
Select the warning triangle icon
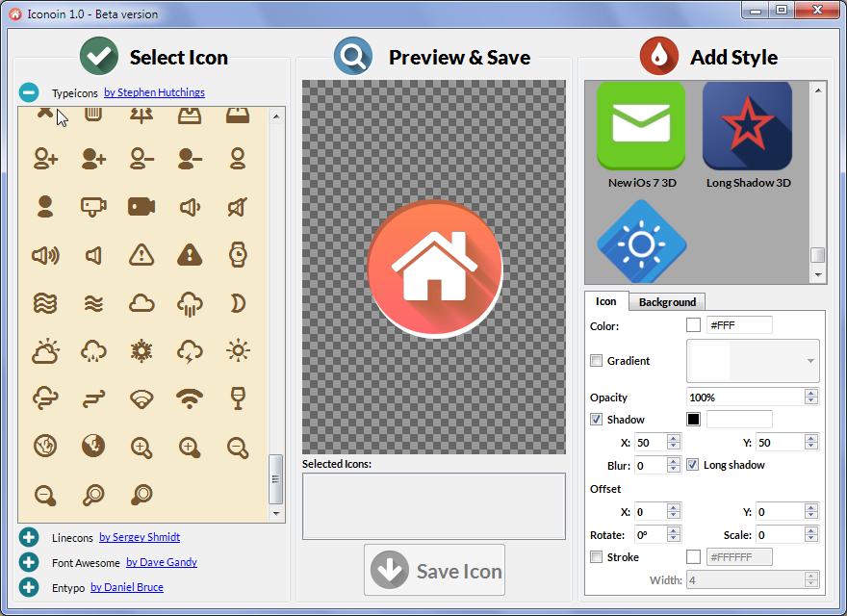pos(141,255)
